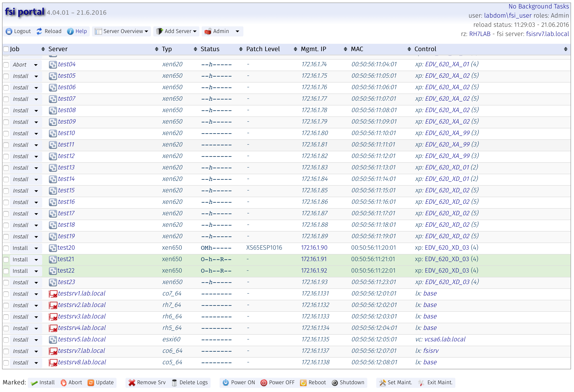
Task: Open the Admin menu
Action: 222,31
